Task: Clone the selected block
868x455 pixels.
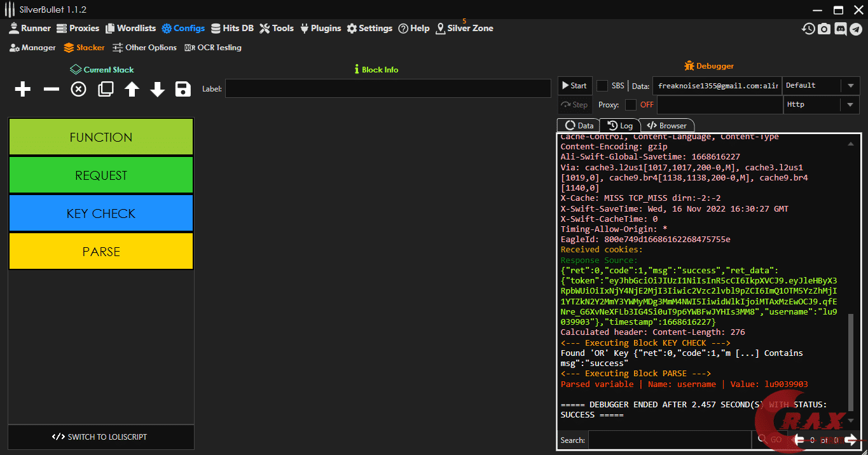Action: [x=106, y=90]
